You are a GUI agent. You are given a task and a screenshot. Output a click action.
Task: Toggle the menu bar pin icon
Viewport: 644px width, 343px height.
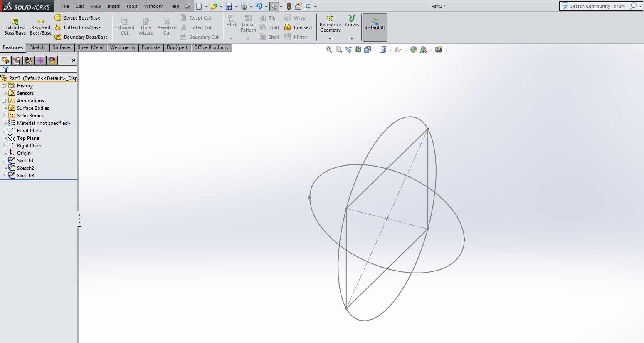(188, 6)
